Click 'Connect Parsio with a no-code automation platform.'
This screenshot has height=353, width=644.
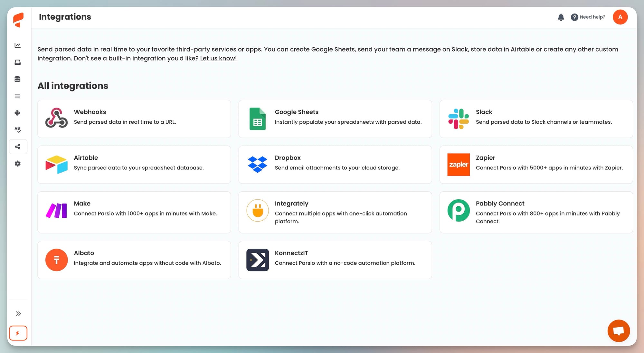(x=345, y=263)
